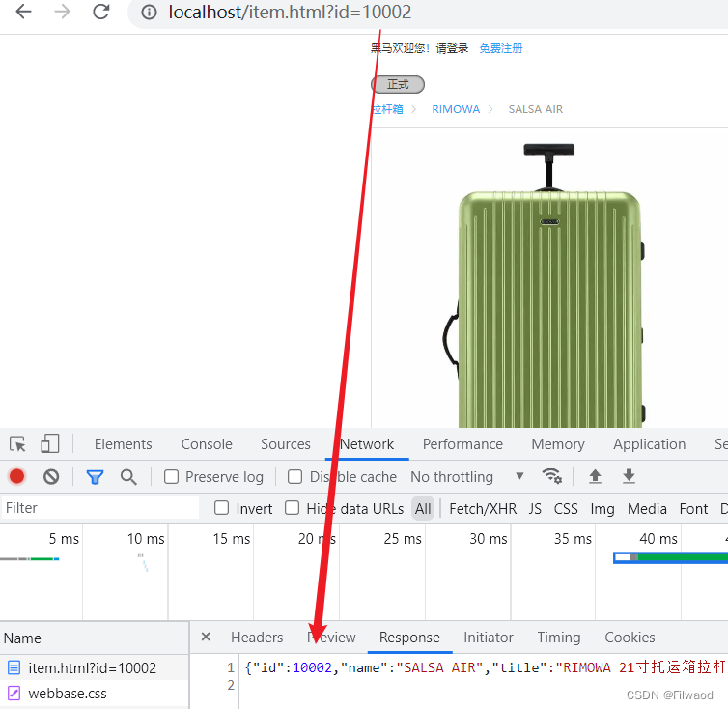This screenshot has width=728, height=709.
Task: Click the SALSA AIR breadcrumb text
Action: [x=535, y=109]
